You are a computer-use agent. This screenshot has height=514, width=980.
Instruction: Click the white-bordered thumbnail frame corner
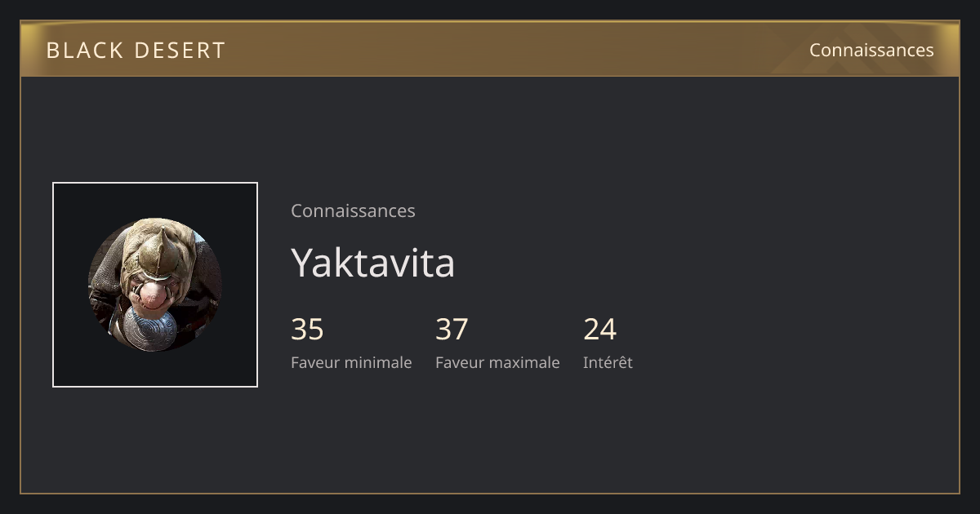54,184
